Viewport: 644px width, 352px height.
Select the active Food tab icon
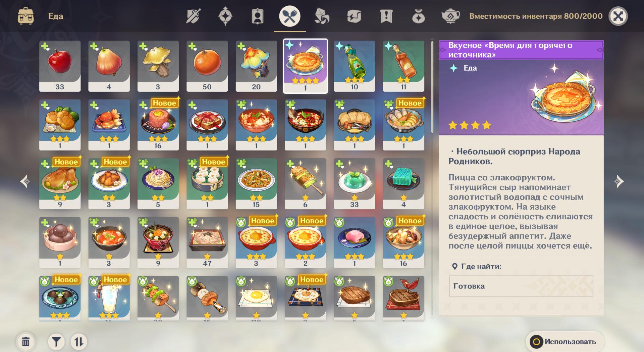point(290,16)
